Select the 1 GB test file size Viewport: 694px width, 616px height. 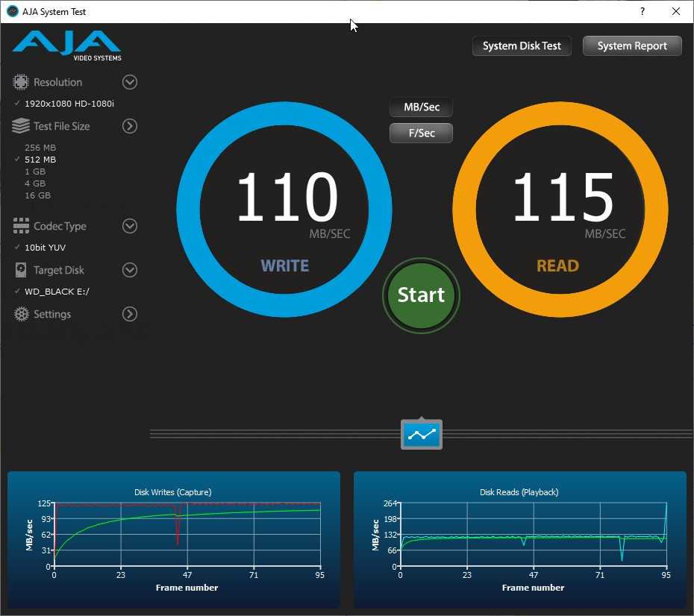[x=35, y=172]
